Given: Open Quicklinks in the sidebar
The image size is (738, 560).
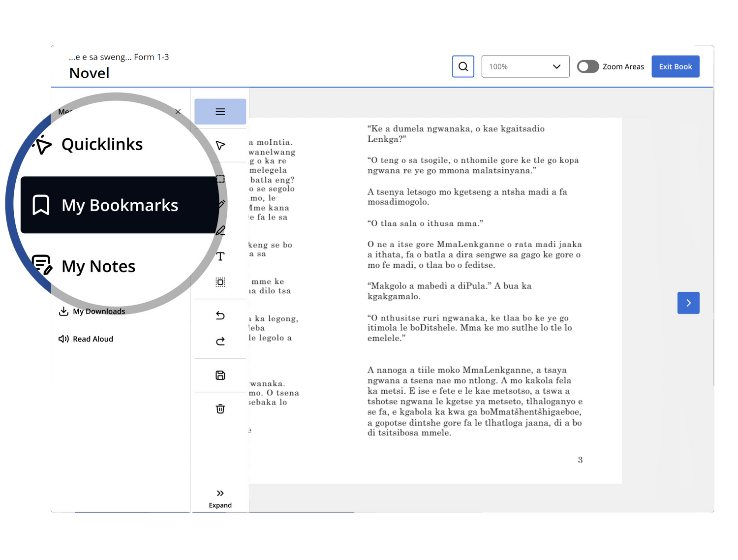Looking at the screenshot, I should tap(102, 144).
